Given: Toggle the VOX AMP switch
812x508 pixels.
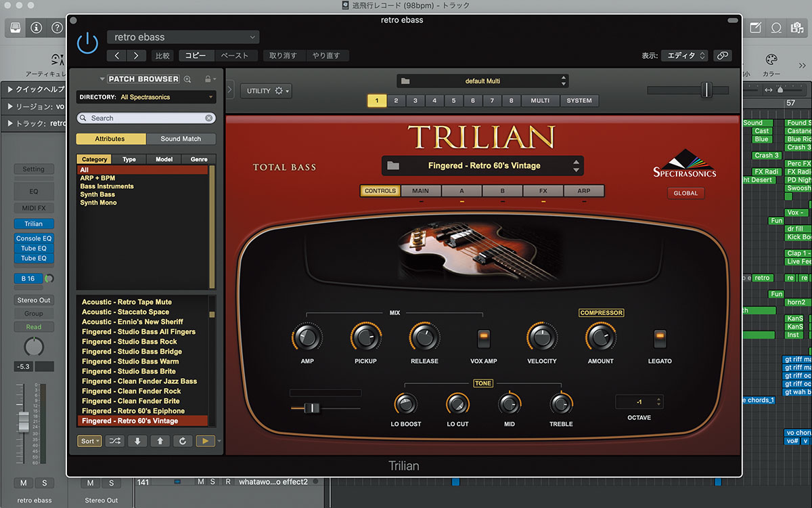Looking at the screenshot, I should (x=483, y=339).
